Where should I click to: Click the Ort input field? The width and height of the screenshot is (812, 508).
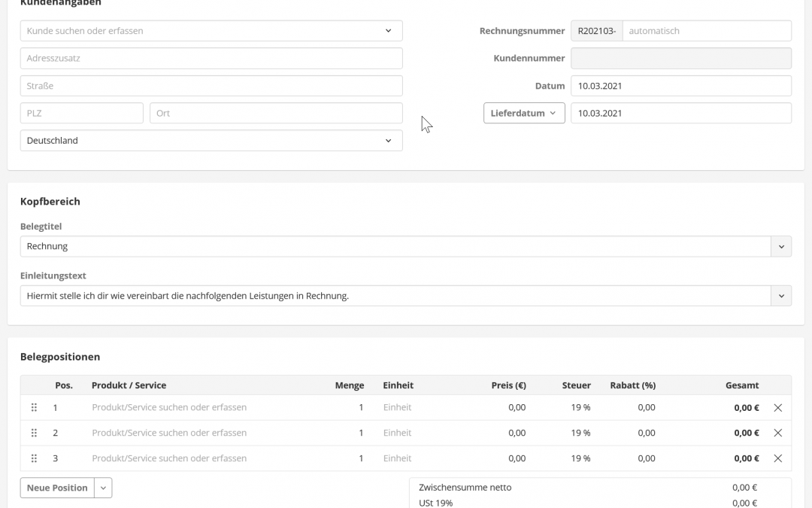click(276, 114)
